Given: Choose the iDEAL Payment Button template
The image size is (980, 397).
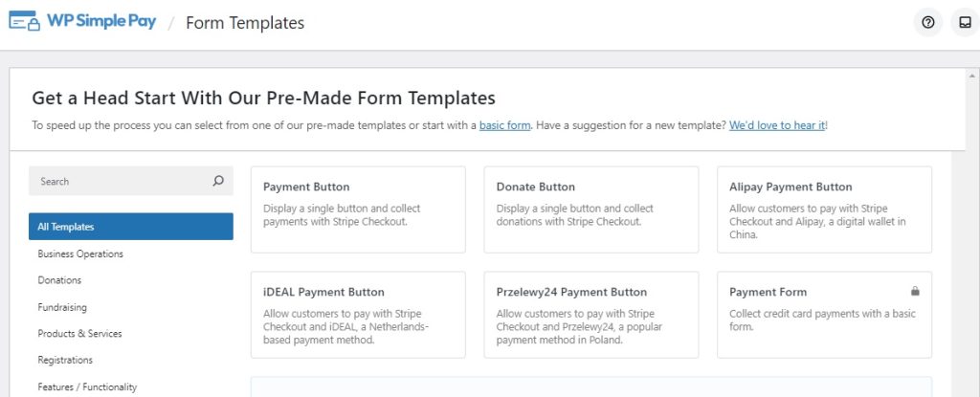Looking at the screenshot, I should click(x=358, y=315).
